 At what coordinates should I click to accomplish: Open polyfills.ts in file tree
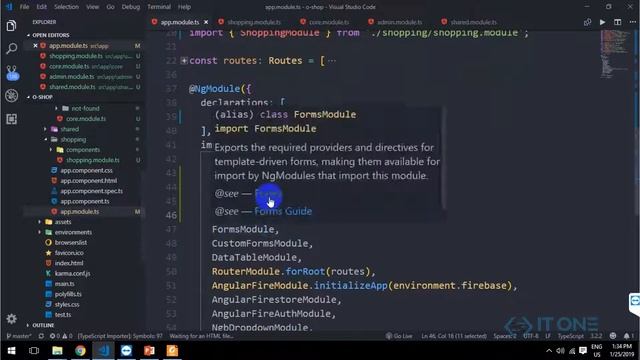(x=68, y=294)
